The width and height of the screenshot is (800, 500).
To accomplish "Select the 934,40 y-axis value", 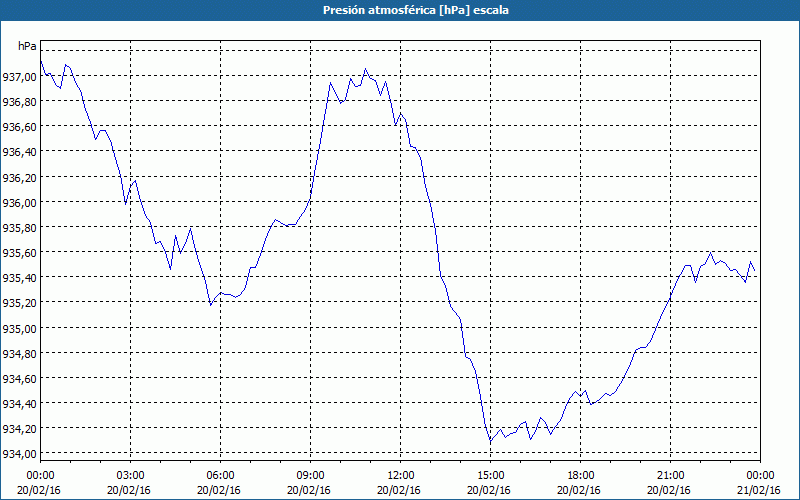I will [x=19, y=403].
